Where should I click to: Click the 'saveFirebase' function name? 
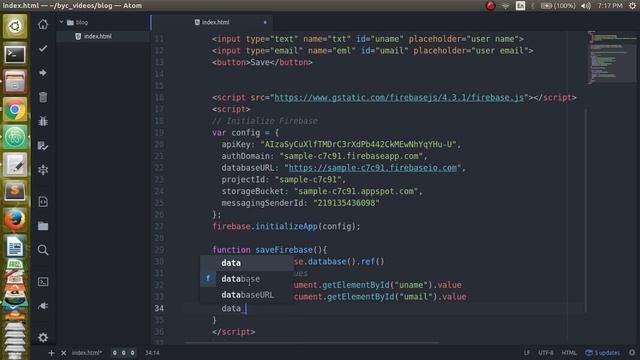coord(284,250)
